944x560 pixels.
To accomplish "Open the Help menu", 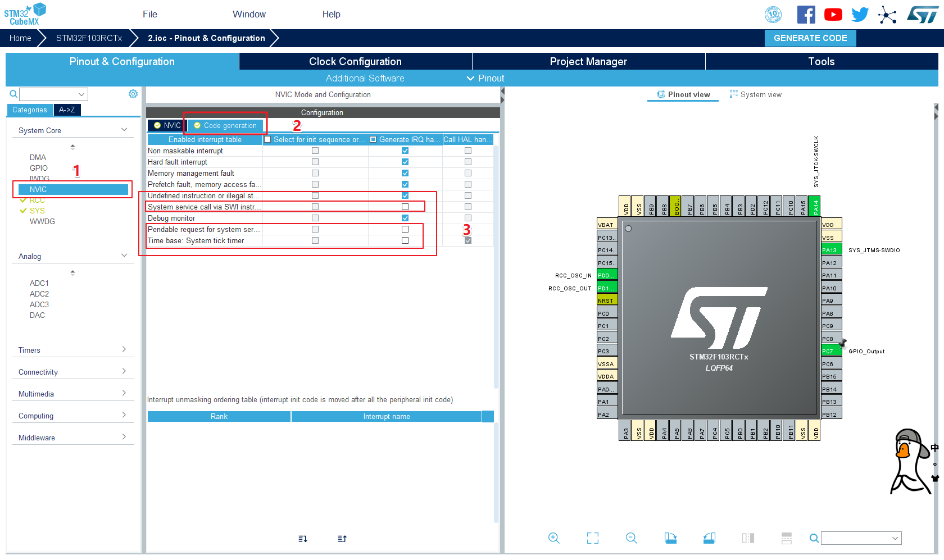I will pos(332,14).
